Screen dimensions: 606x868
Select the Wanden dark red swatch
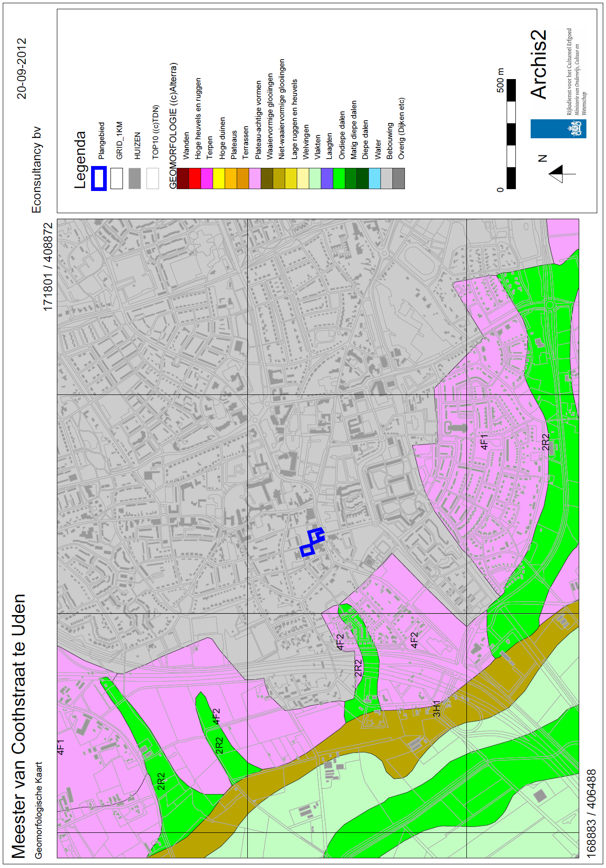pyautogui.click(x=183, y=179)
